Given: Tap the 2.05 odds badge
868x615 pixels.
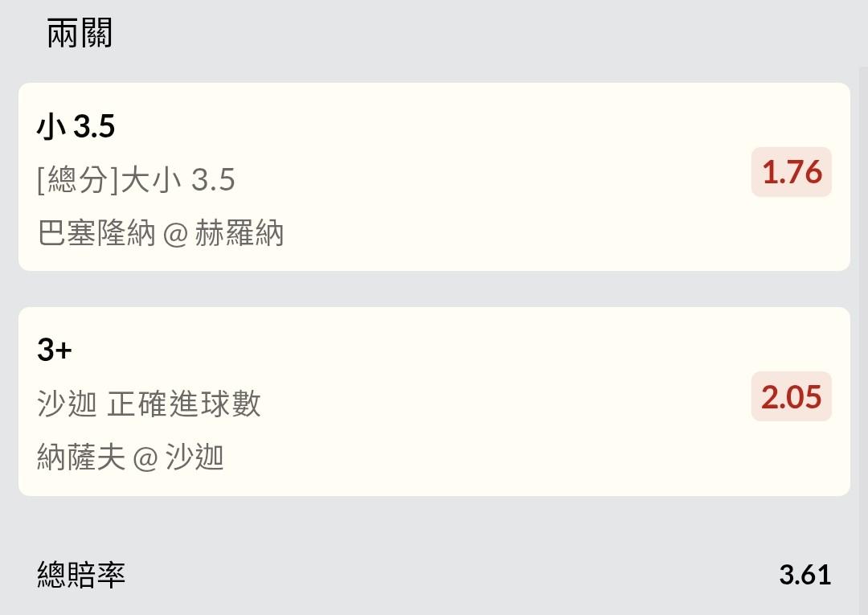Looking at the screenshot, I should coord(791,396).
